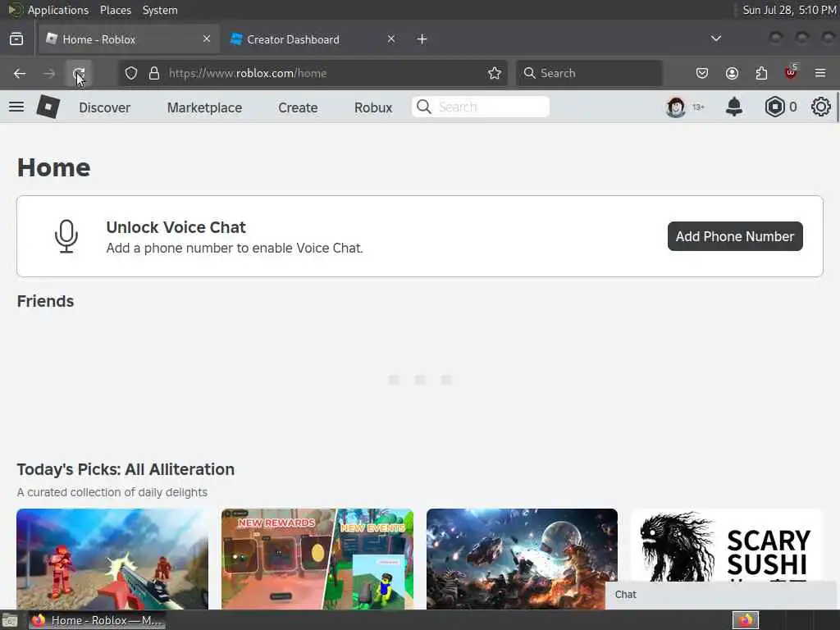Focus the Roblox search field
The width and height of the screenshot is (840, 630).
481,107
